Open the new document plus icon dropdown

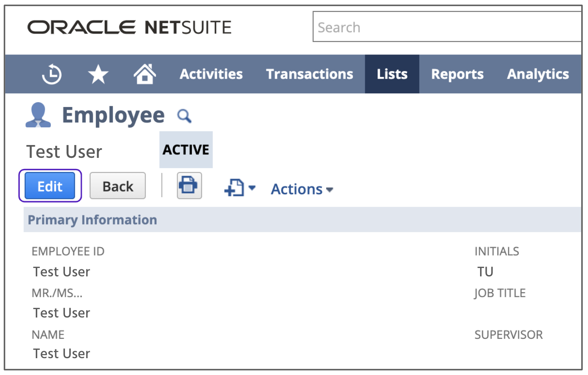click(240, 189)
